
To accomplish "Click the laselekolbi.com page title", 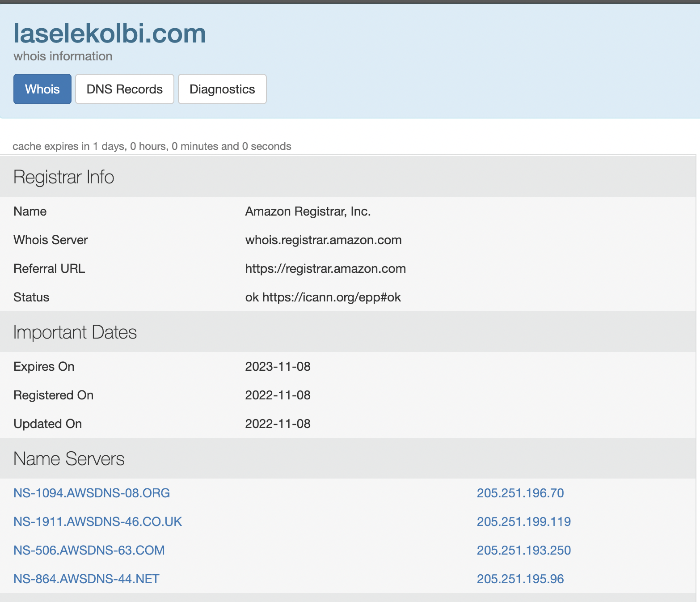I will pos(110,34).
